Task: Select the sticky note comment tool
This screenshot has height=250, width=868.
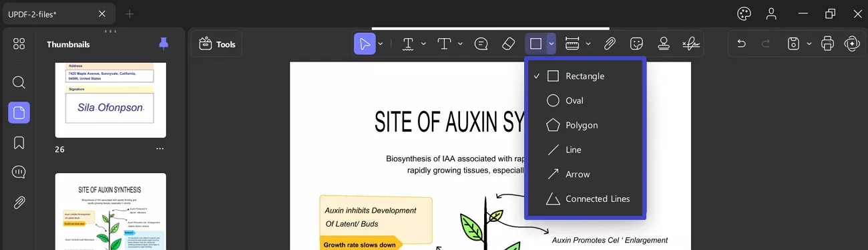Action: pos(481,43)
